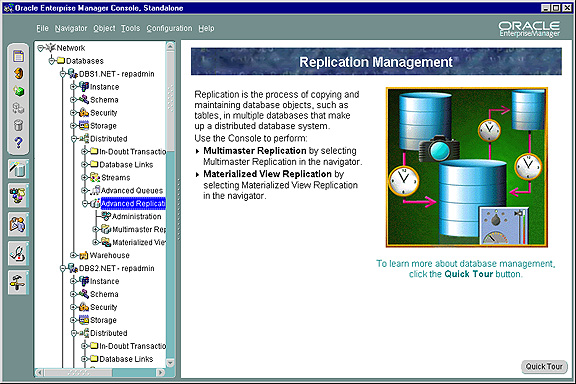Click the Schema icon under DBS1.NET
Screen dimensions: 576x384
(84, 100)
